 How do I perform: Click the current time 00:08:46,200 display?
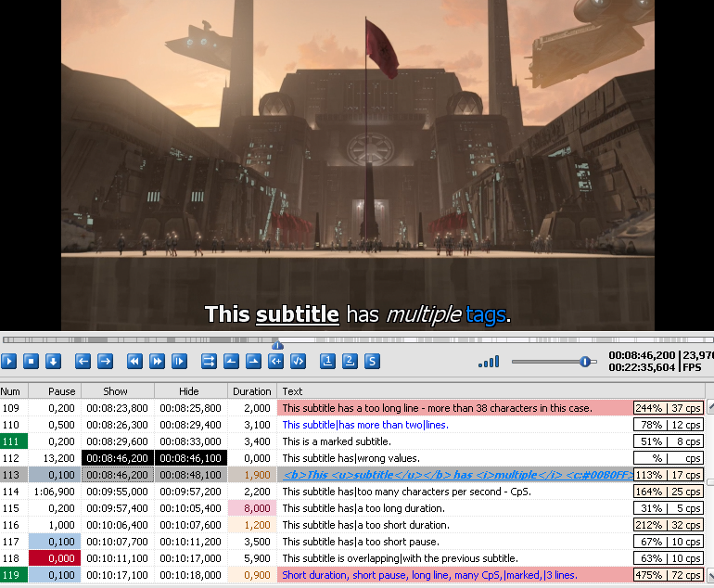(x=642, y=355)
